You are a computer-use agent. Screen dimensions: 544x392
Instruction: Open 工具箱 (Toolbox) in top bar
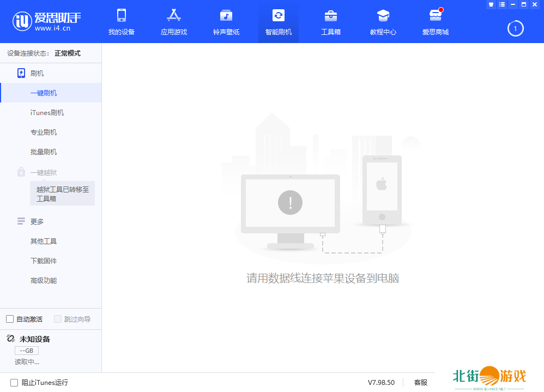click(x=330, y=22)
